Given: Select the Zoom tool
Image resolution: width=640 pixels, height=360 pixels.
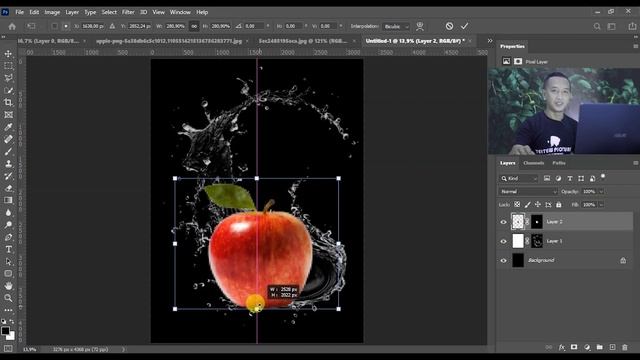Looking at the screenshot, I should 8,298.
